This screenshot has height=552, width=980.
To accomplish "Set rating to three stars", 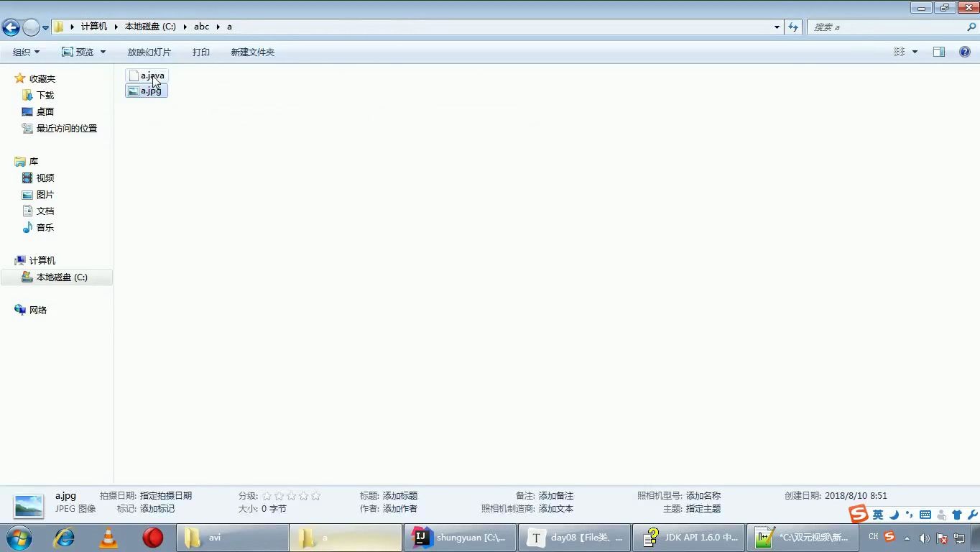I will coord(291,496).
